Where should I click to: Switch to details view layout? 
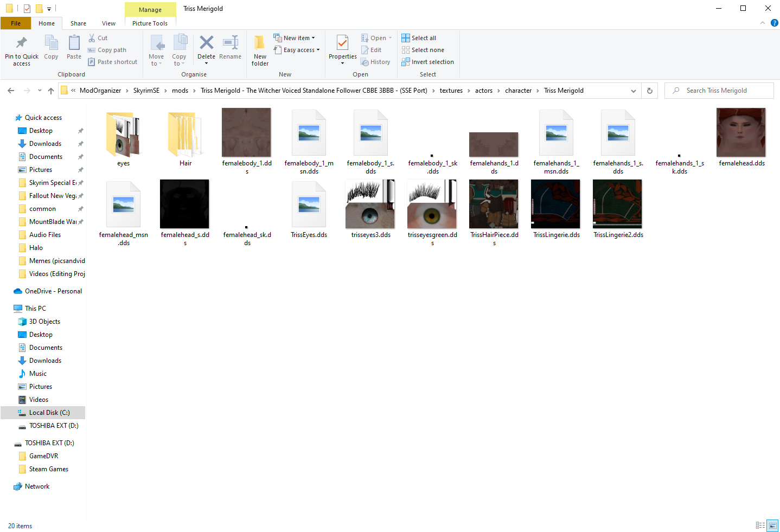point(760,525)
